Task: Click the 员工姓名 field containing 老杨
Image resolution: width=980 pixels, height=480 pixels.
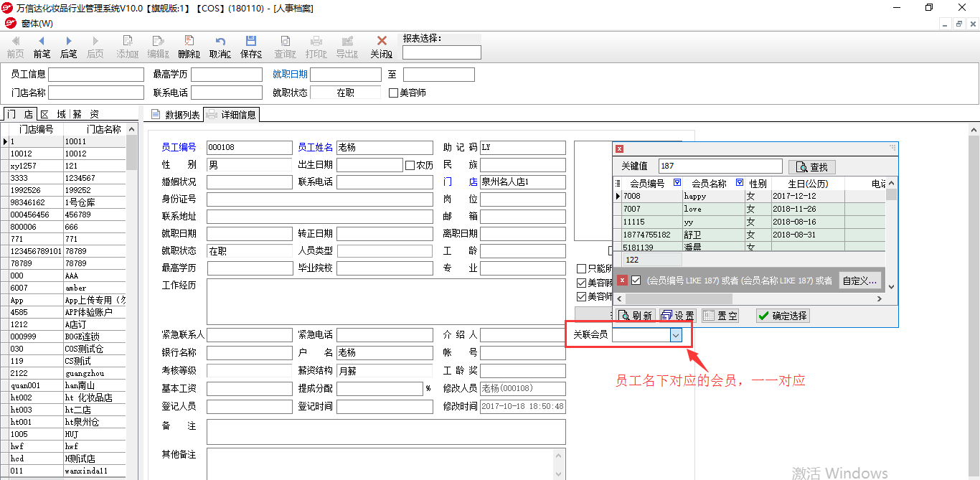Action: coord(385,148)
